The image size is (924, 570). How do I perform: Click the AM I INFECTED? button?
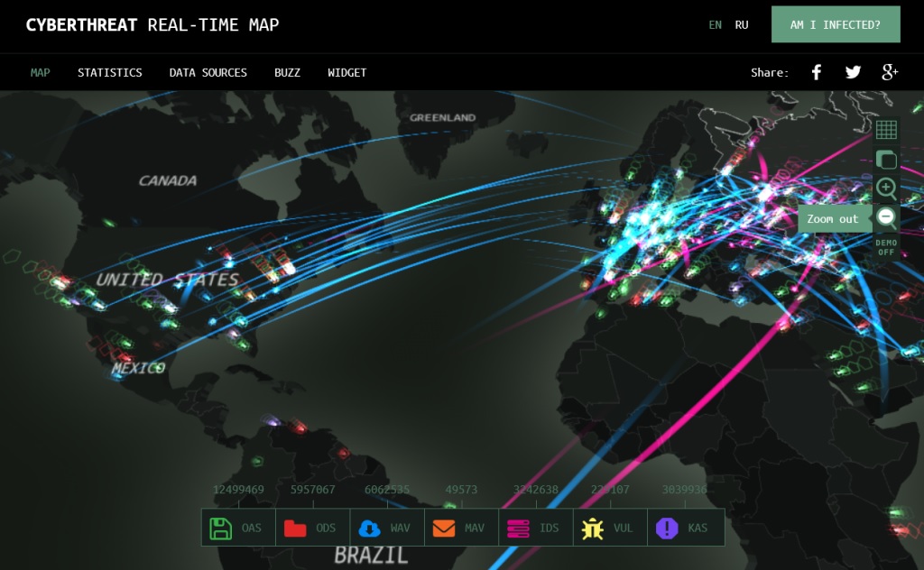click(x=836, y=24)
